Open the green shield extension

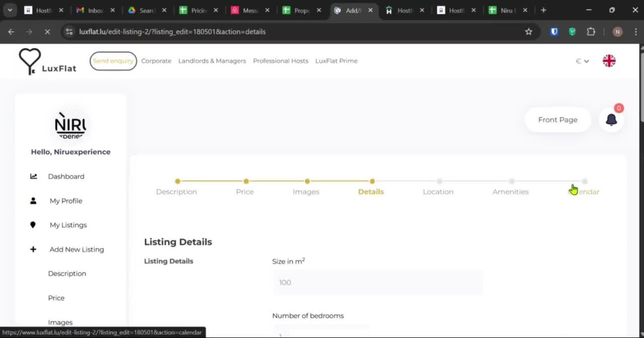click(x=572, y=32)
